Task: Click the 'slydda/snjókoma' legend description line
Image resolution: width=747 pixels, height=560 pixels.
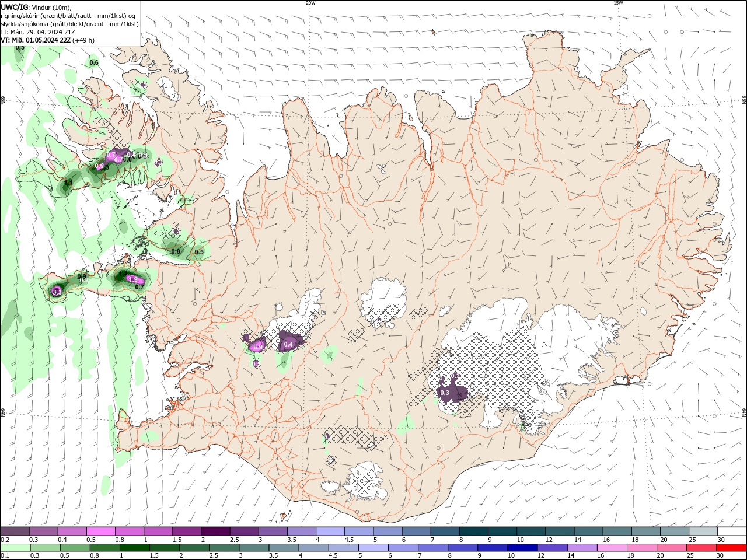Action: (x=69, y=24)
